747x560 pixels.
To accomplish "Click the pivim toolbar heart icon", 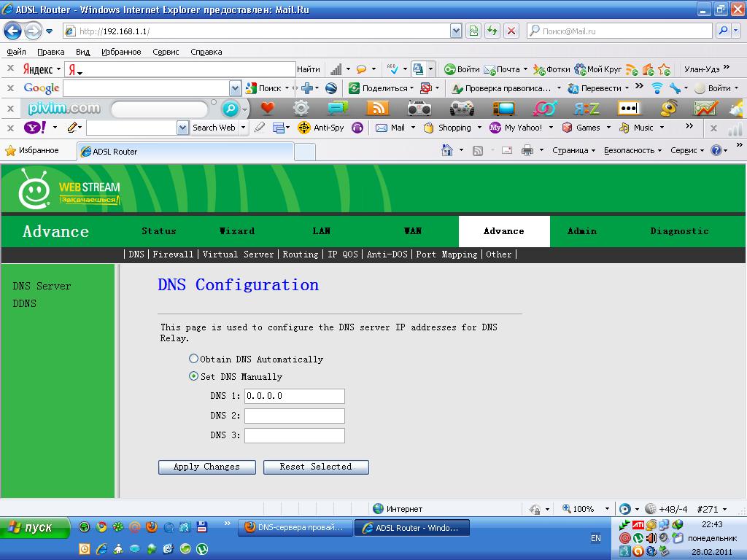I will (267, 109).
